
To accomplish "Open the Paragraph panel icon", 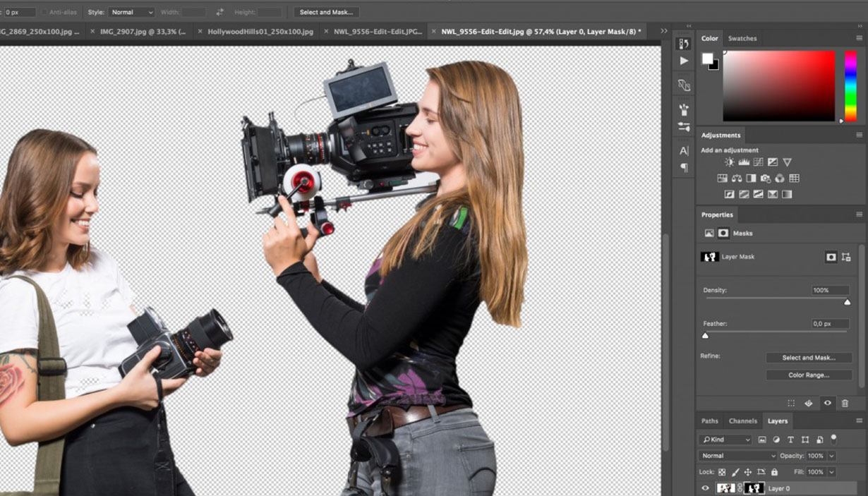I will (x=684, y=168).
